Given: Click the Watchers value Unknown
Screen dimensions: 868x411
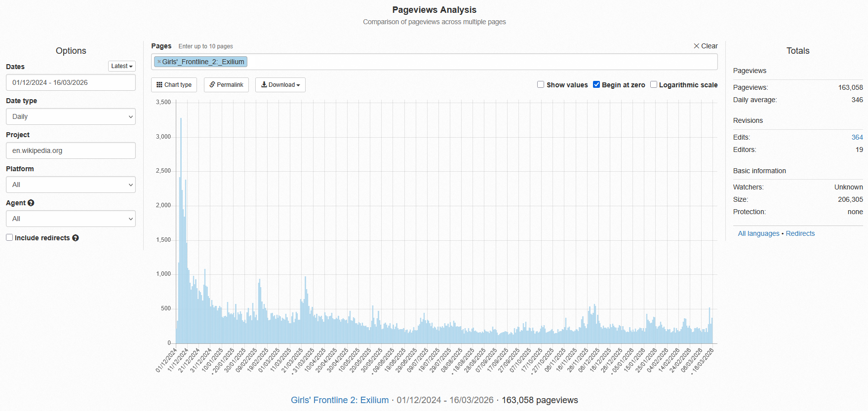Looking at the screenshot, I should pos(849,187).
